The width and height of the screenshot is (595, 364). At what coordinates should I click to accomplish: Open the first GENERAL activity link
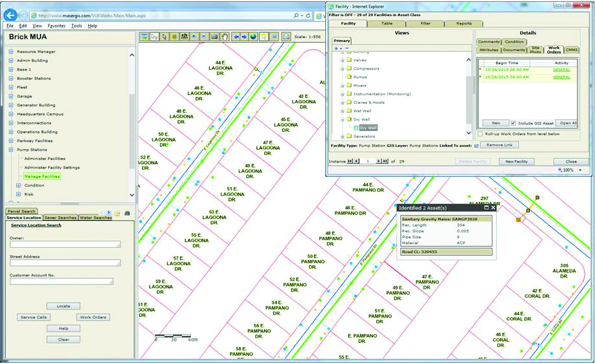561,69
